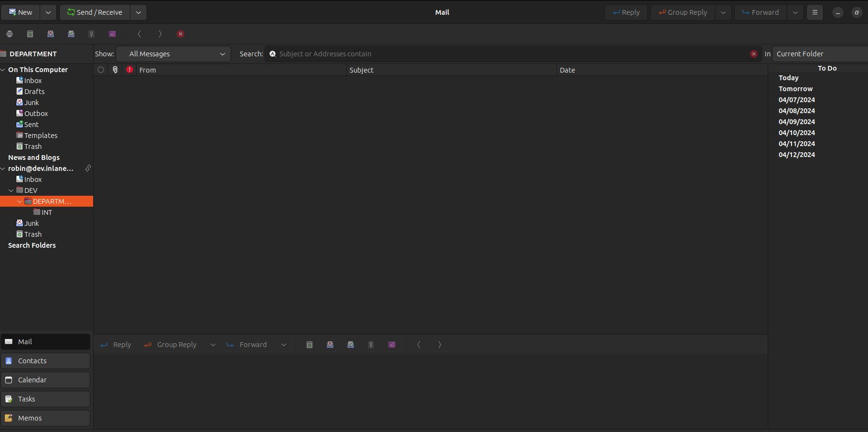Click the top toolbar delete message trash icon
This screenshot has width=868, height=432.
(30, 34)
